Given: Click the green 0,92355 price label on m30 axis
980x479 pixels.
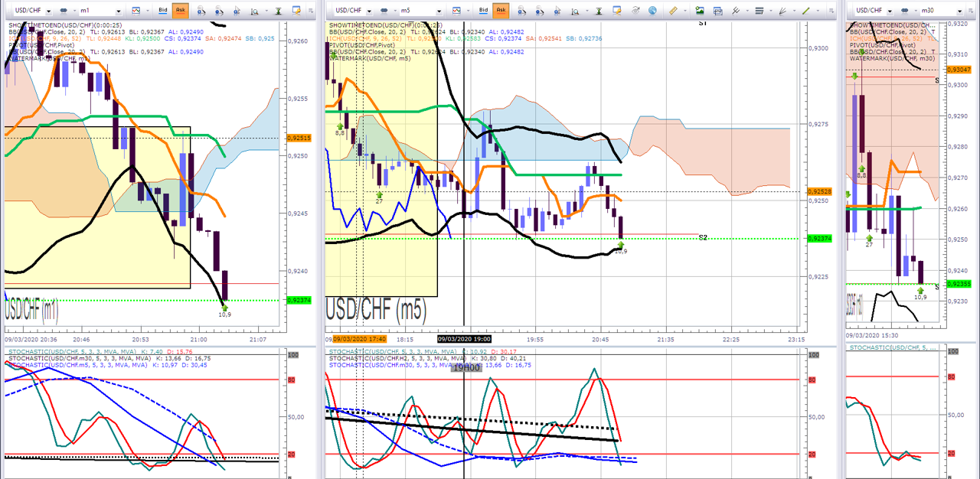Looking at the screenshot, I should [959, 284].
